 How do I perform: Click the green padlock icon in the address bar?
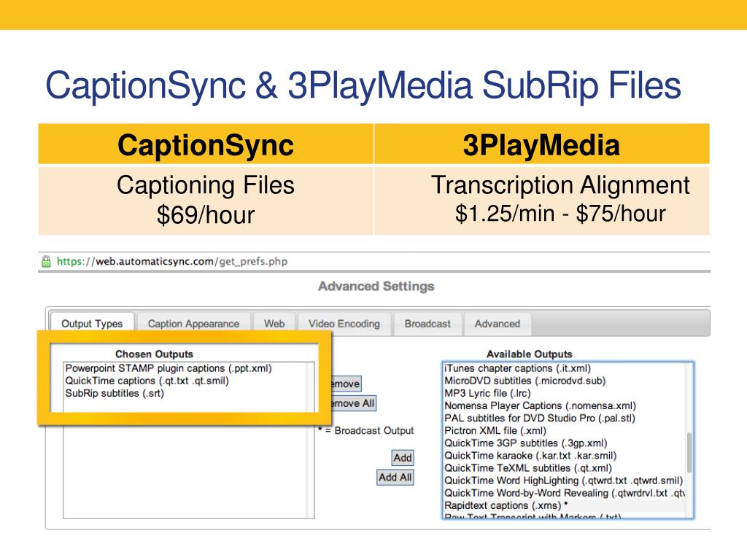point(46,262)
